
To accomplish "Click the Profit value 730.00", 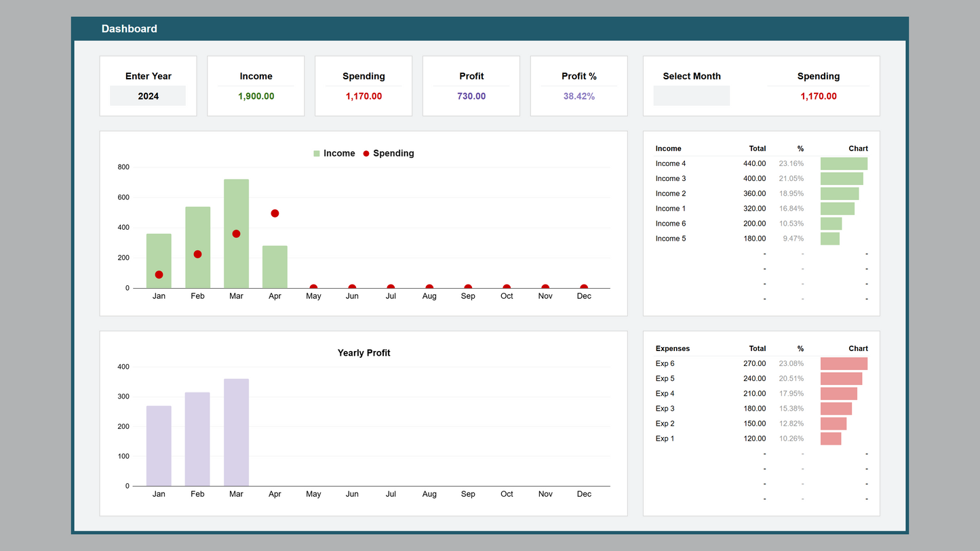I will (x=471, y=96).
